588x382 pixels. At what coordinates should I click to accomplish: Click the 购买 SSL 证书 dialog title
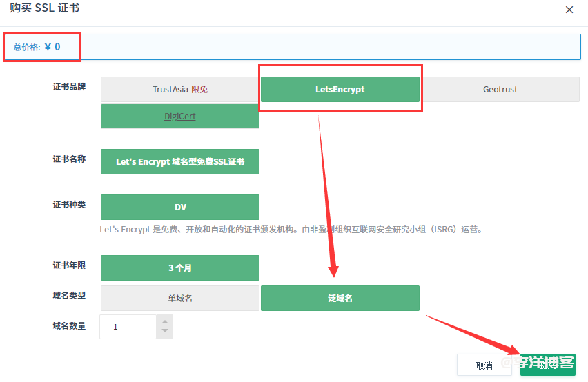[44, 9]
